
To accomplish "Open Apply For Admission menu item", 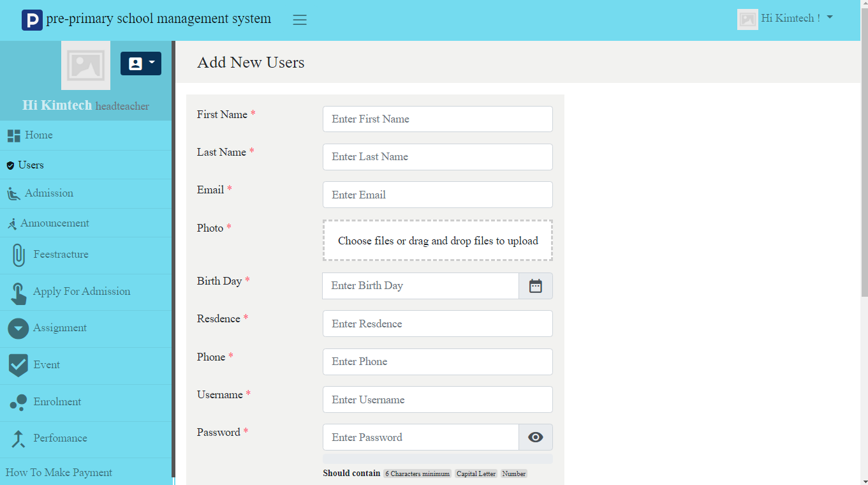I will [18, 292].
